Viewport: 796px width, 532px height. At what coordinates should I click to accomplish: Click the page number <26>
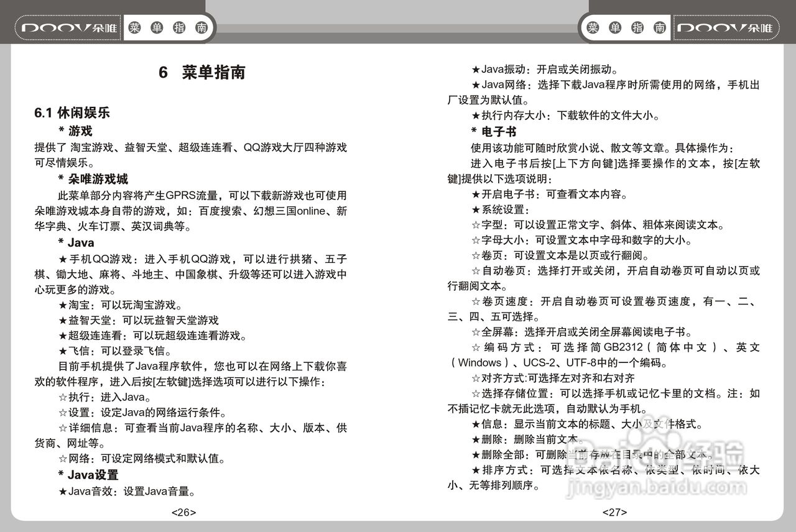click(183, 512)
